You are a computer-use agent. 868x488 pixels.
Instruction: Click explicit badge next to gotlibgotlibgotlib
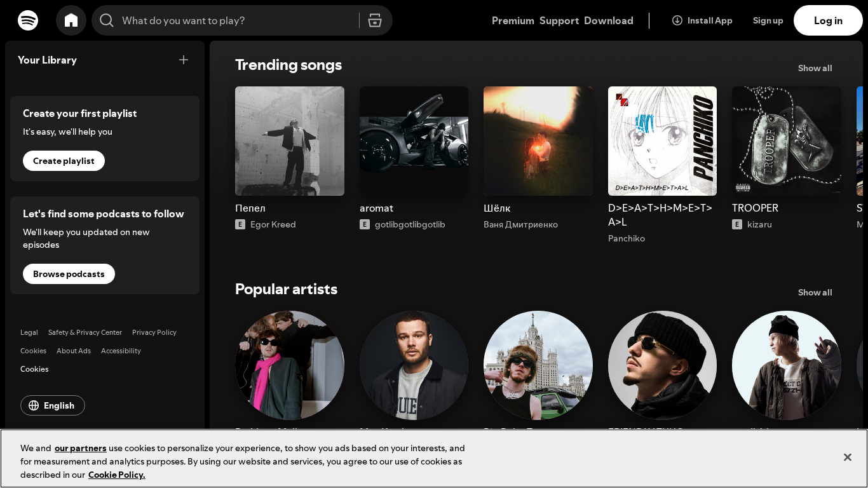tap(365, 224)
